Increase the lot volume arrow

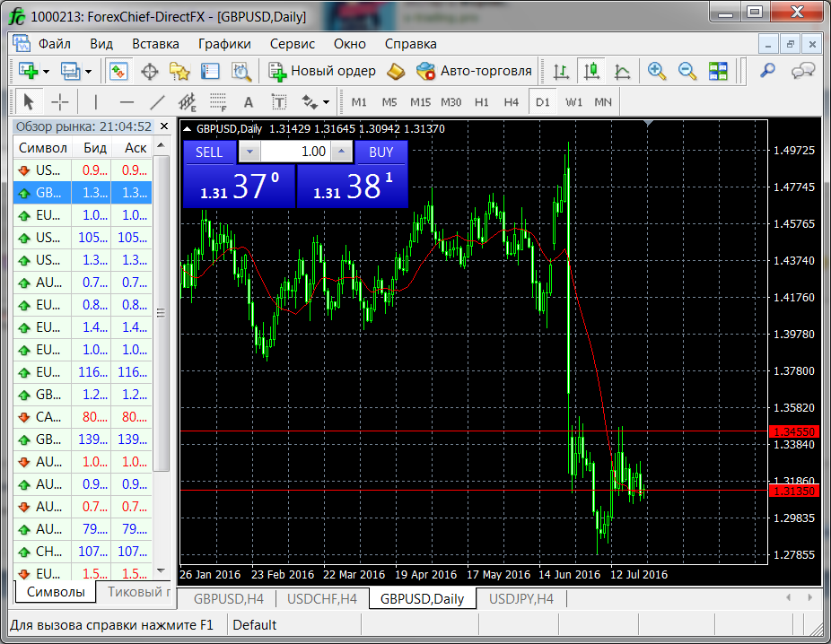point(342,152)
